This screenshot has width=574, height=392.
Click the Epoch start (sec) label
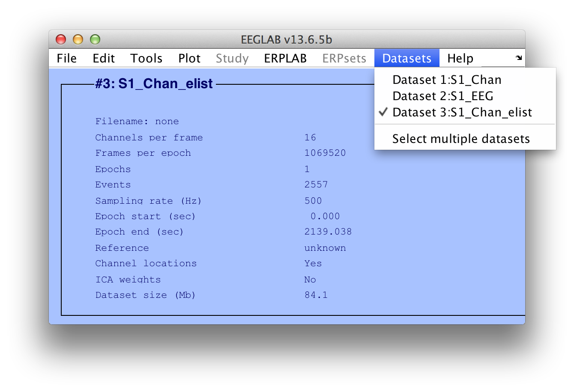145,217
